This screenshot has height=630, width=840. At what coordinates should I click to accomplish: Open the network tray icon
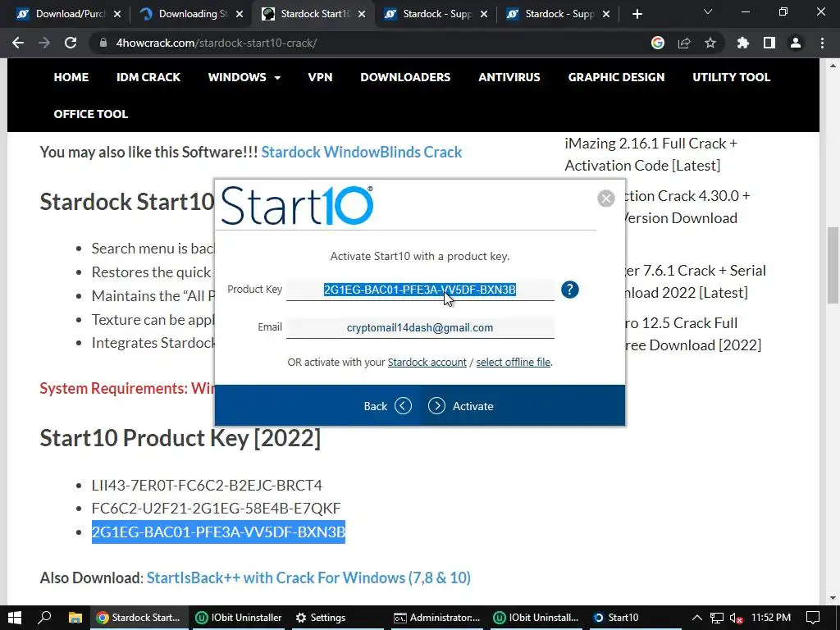[717, 618]
